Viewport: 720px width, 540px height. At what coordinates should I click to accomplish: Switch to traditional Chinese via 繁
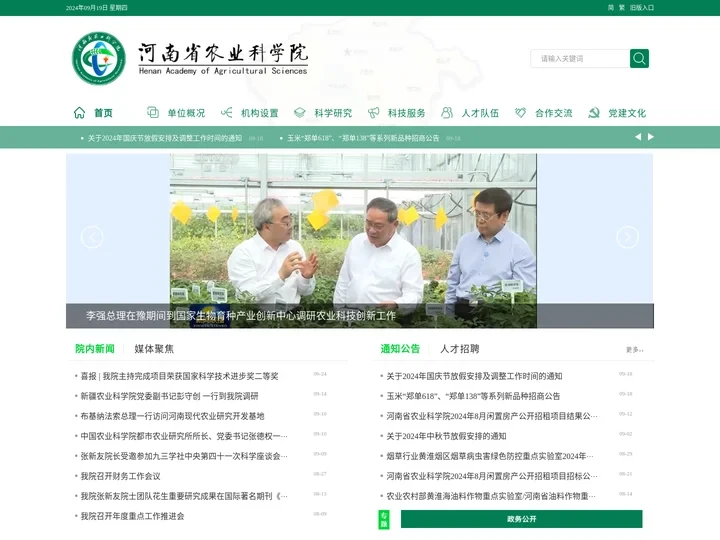tap(622, 8)
